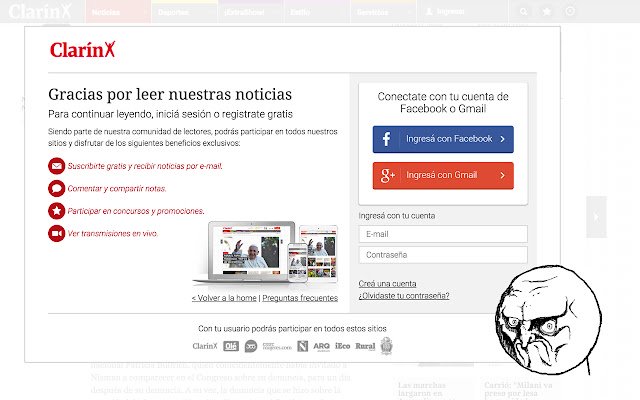Click the Facebook 'f' logo icon
The height and width of the screenshot is (400, 640).
386,139
